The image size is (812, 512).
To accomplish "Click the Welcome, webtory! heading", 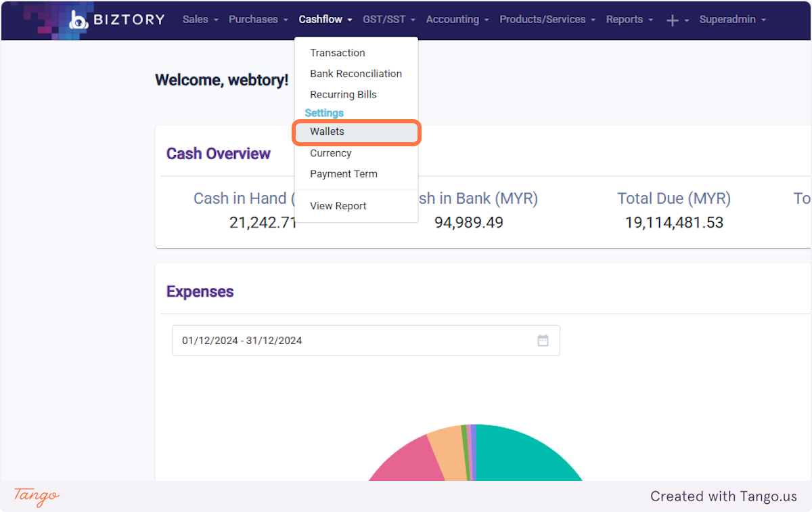I will pyautogui.click(x=222, y=80).
